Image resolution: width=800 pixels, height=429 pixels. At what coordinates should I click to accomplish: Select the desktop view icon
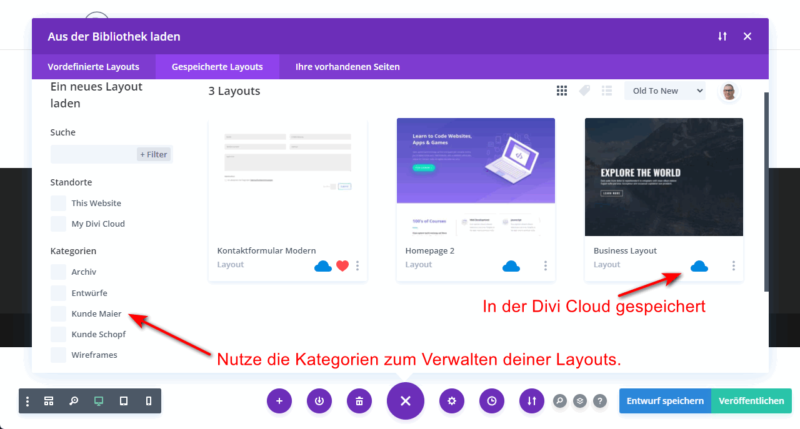[x=98, y=401]
